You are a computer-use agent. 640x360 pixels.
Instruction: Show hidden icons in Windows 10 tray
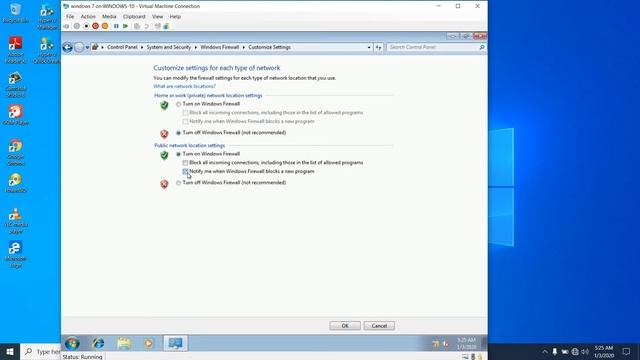coord(545,352)
